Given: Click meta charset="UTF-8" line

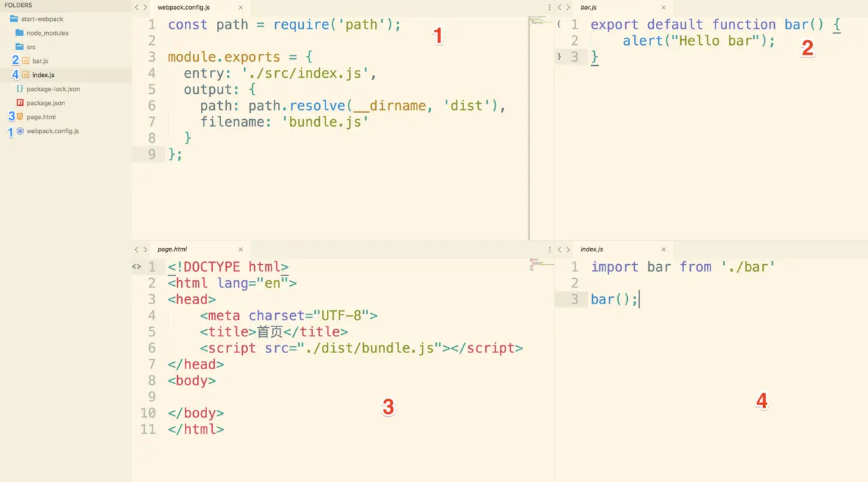Looking at the screenshot, I should (288, 316).
